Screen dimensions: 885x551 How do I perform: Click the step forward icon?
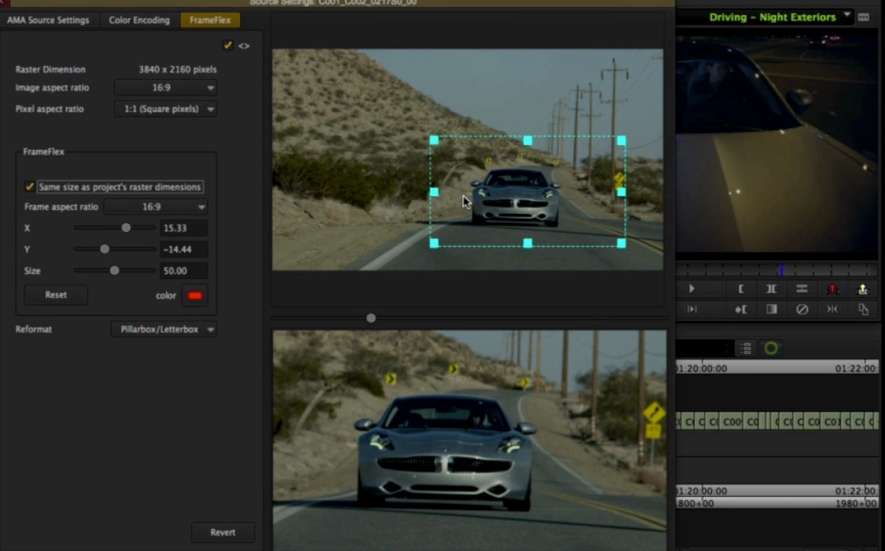coord(691,309)
